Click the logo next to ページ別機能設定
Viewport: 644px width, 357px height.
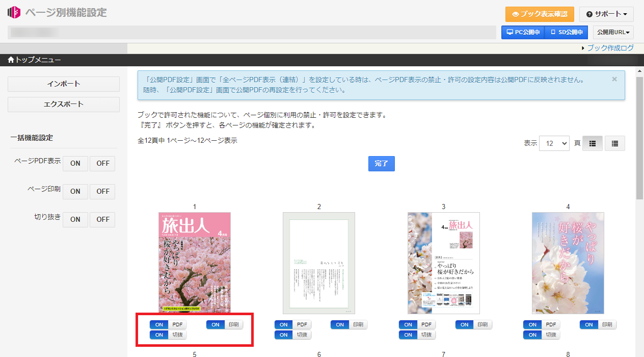pyautogui.click(x=14, y=13)
